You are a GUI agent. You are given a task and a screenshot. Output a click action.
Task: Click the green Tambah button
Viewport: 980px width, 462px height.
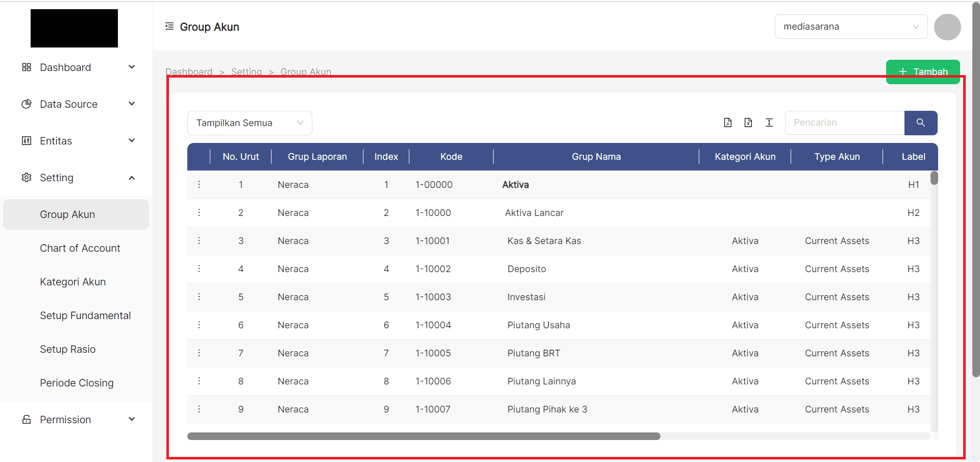923,71
